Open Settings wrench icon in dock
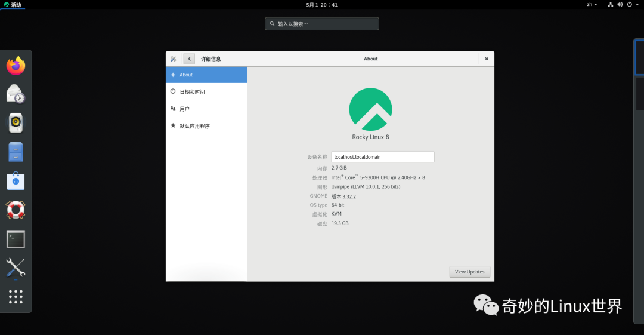 16,268
